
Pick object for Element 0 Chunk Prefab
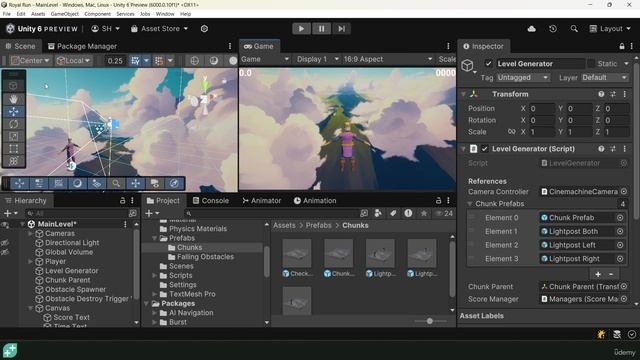coord(620,218)
